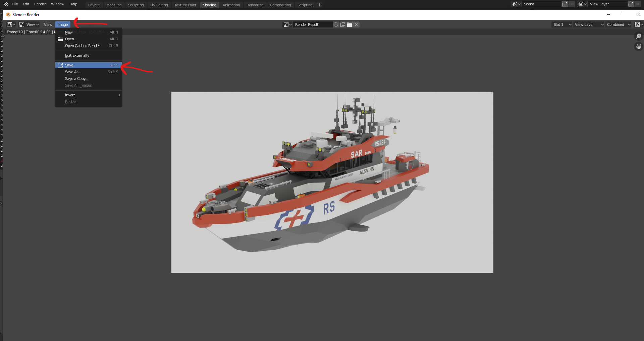Click the pan hand gizmo icon
644x341 pixels.
point(639,46)
